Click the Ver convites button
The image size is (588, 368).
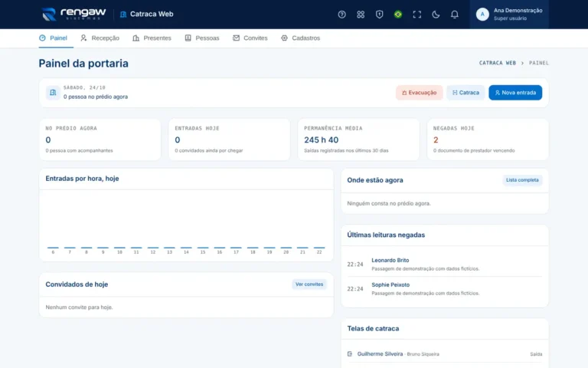point(309,284)
